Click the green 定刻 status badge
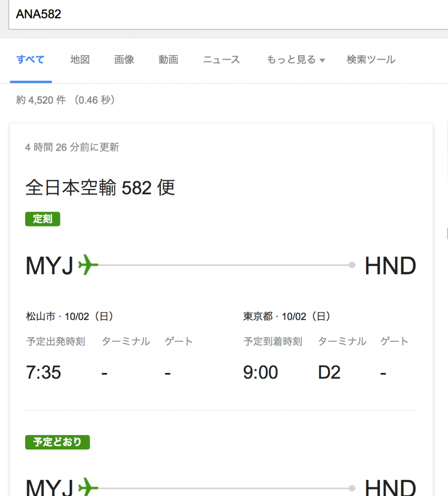This screenshot has width=448, height=496. (x=43, y=219)
